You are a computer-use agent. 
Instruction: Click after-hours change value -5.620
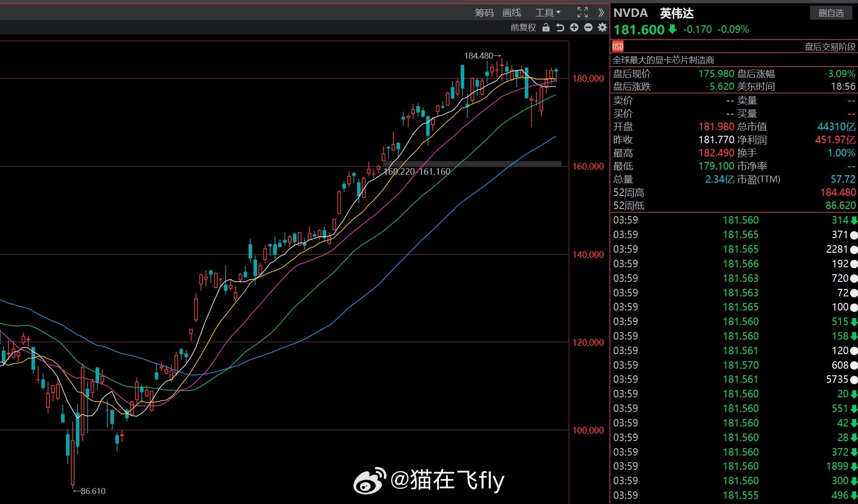[719, 86]
